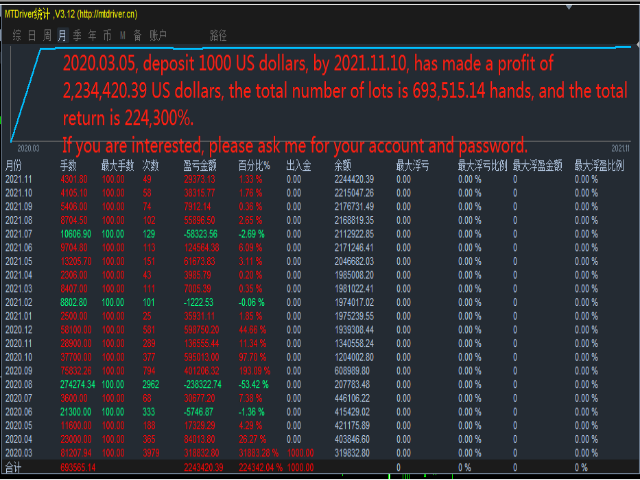Switch to the 年 yearly tab
Screen dimensions: 640x480
point(92,36)
